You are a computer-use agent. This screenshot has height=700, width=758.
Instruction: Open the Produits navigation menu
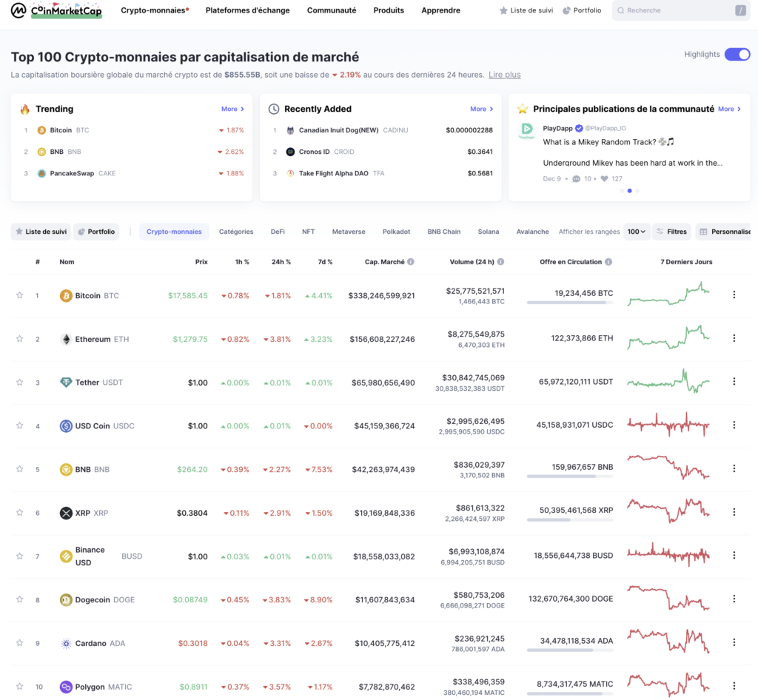point(389,10)
